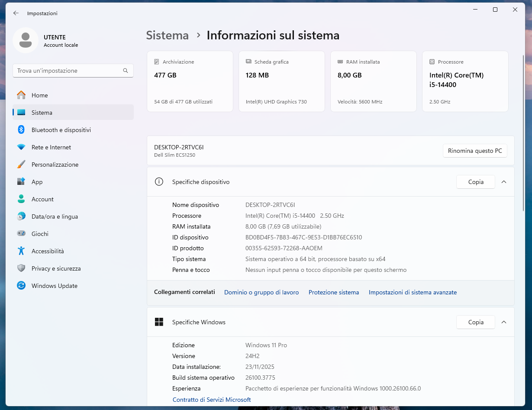
Task: Open Dominio o gruppo di lavoro link
Action: tap(261, 292)
